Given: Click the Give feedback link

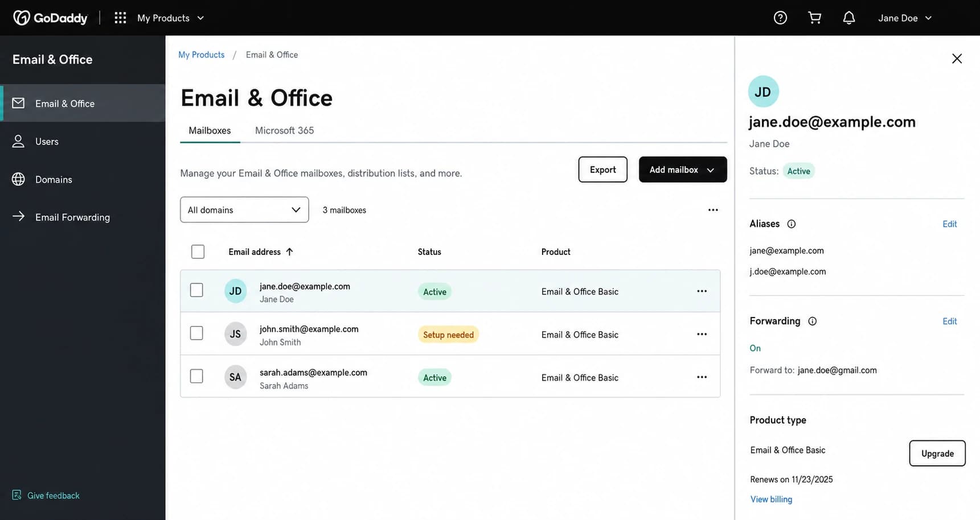Looking at the screenshot, I should tap(54, 496).
